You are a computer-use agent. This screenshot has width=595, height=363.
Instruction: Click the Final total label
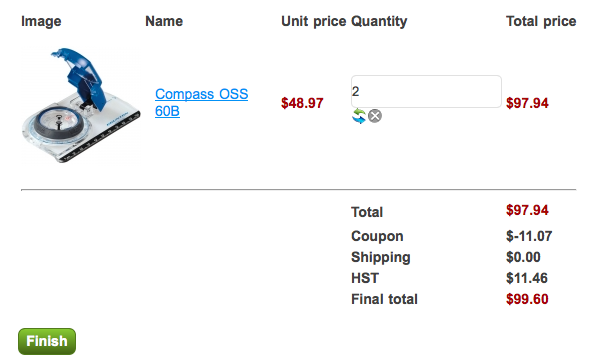[384, 299]
